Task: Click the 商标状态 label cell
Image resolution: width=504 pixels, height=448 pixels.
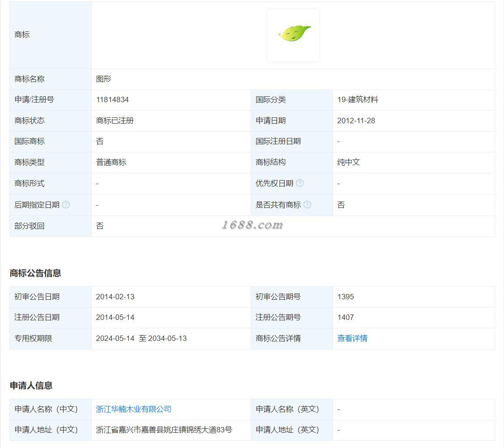Action: (51, 121)
